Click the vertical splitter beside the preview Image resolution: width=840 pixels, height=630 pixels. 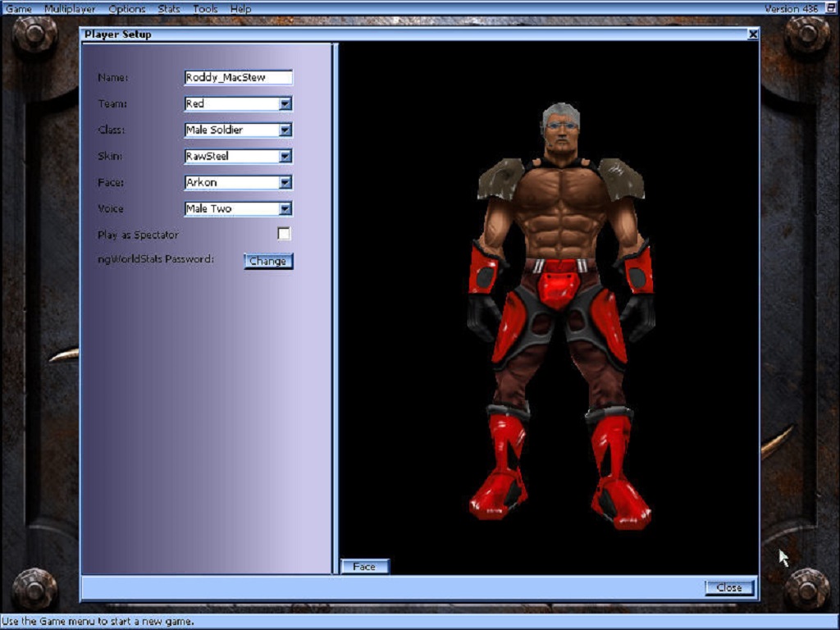point(335,308)
